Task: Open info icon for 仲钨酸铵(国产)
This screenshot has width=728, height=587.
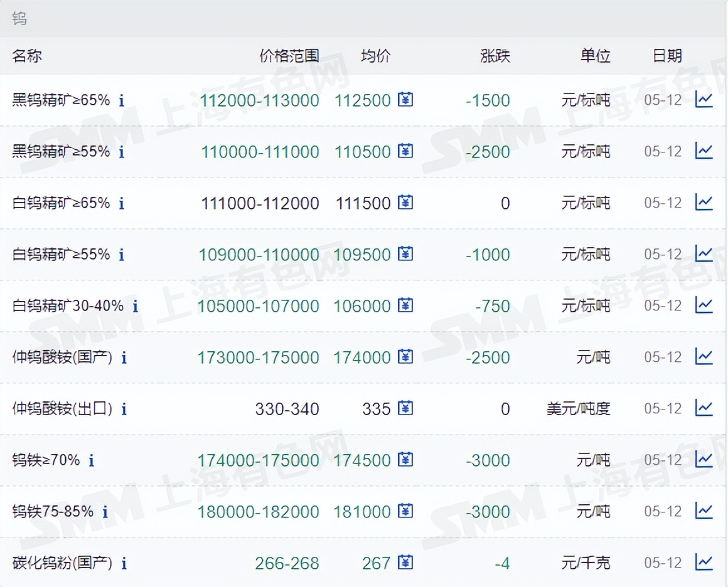Action: [124, 357]
